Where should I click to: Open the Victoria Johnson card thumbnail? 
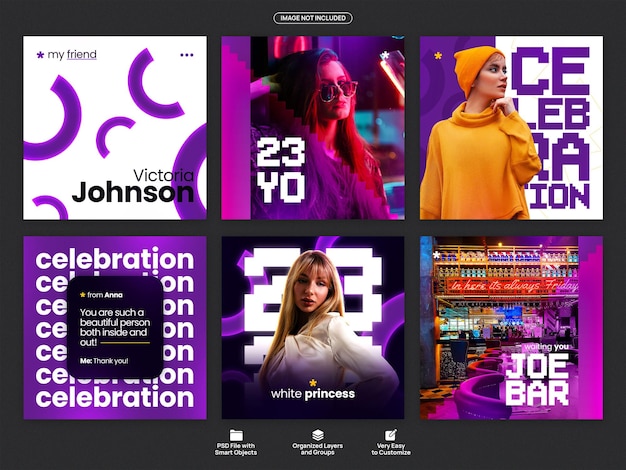coord(115,128)
